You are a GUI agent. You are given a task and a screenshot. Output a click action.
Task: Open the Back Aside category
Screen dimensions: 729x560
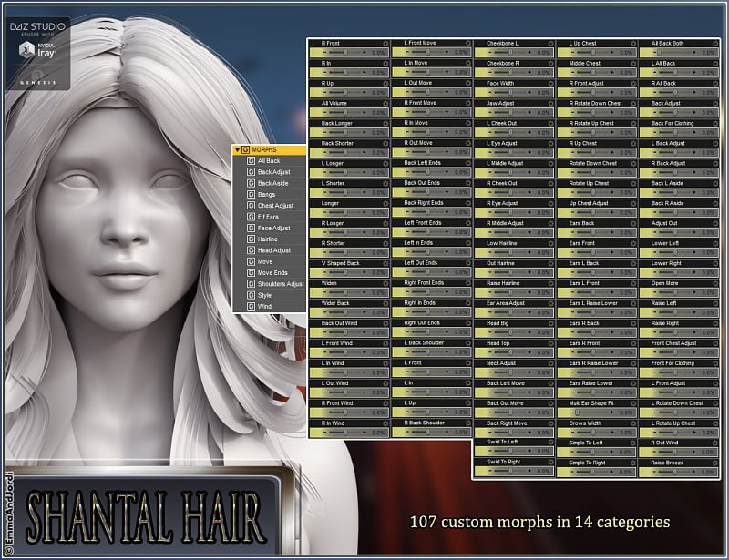pos(272,183)
